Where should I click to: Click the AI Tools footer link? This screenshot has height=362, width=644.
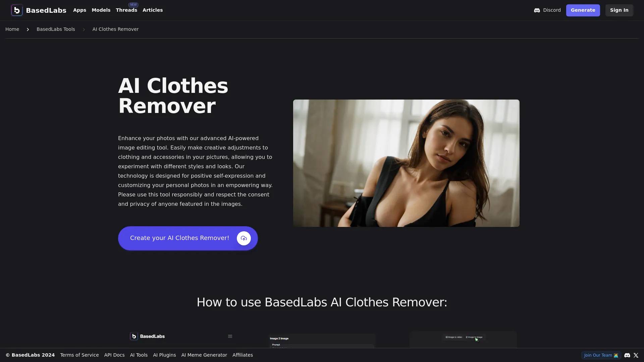[139, 355]
